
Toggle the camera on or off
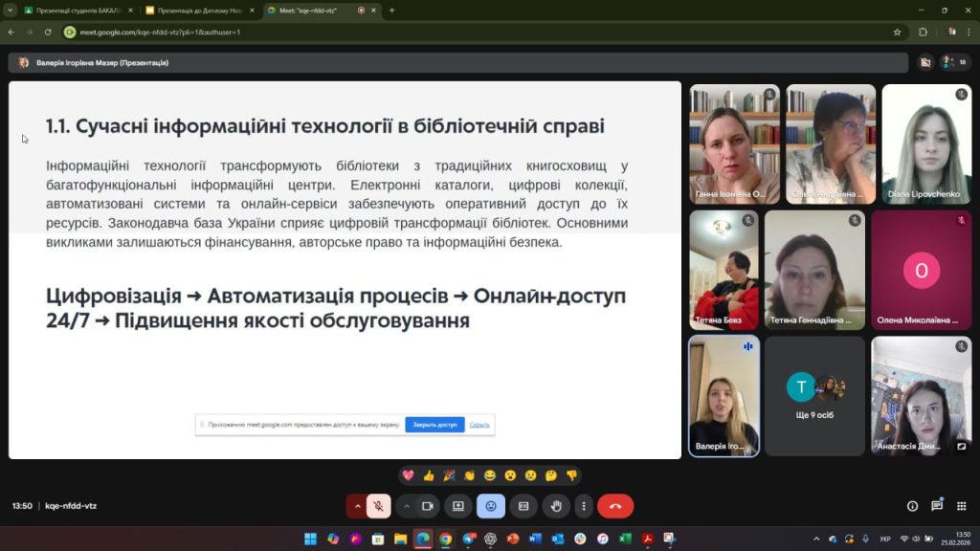point(428,506)
